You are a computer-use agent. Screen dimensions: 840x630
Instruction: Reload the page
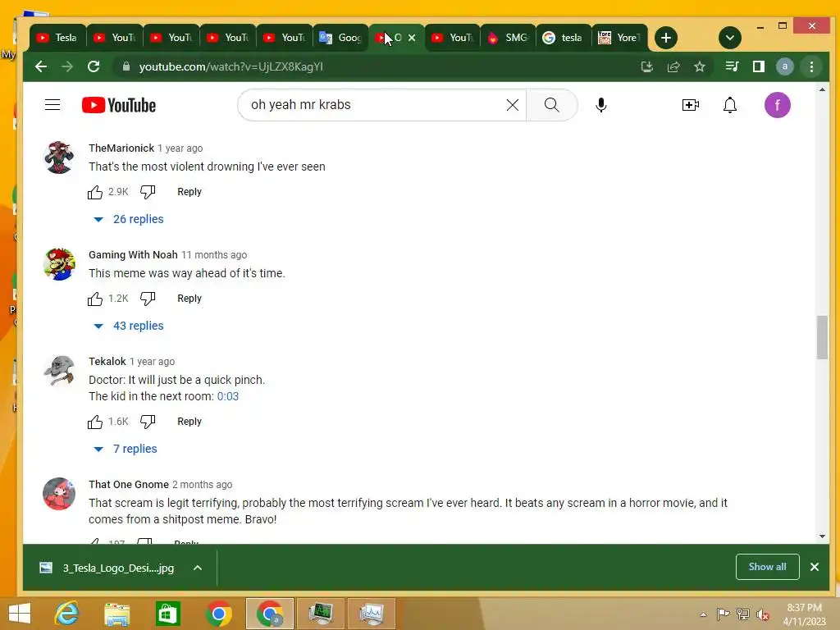[x=94, y=66]
